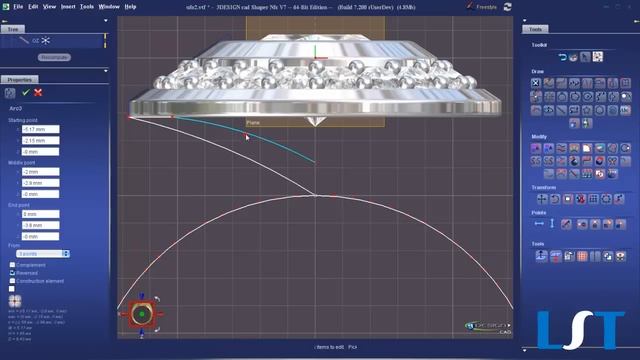Click the view orientation cube in viewport
Viewport: 640px width, 360px height.
[142, 314]
